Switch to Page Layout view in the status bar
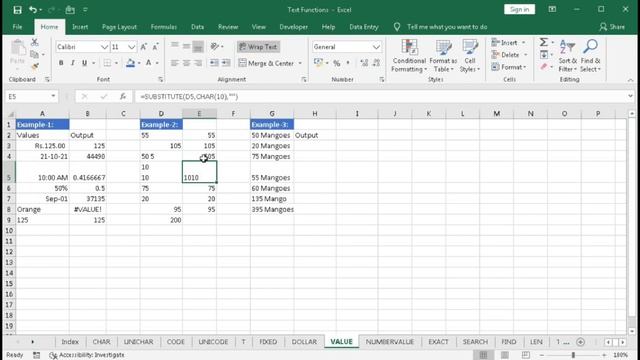 click(504, 355)
